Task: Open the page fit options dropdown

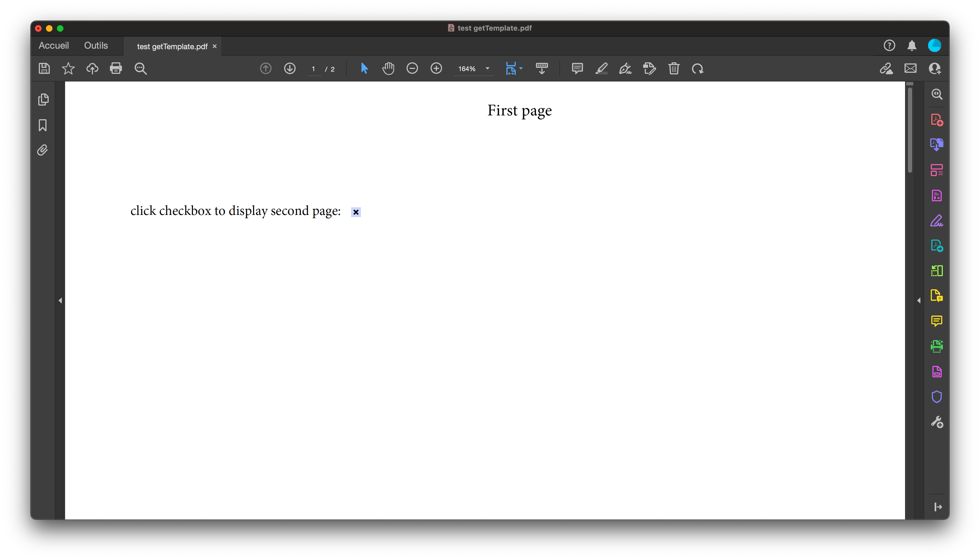Action: (521, 68)
